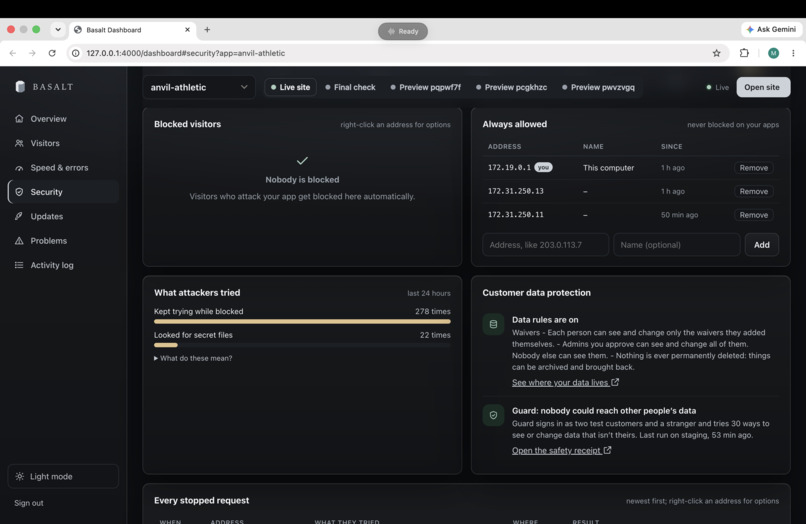Toggle Light mode
This screenshot has width=806, height=524.
pyautogui.click(x=63, y=477)
